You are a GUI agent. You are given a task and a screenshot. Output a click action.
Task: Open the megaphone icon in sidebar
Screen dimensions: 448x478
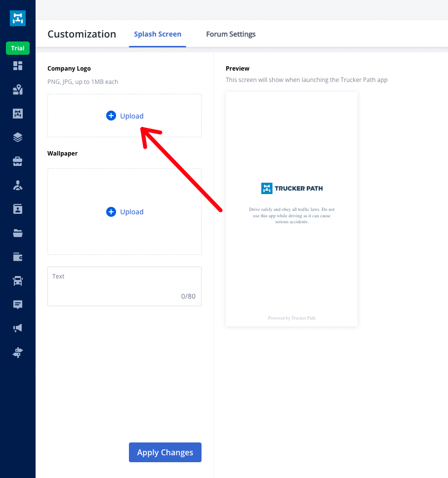pyautogui.click(x=18, y=328)
